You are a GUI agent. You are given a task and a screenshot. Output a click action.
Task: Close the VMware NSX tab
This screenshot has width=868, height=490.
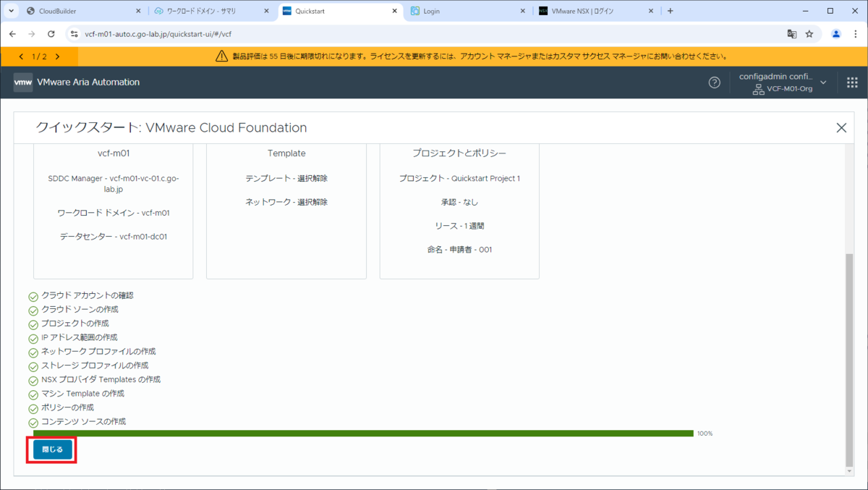tap(651, 11)
